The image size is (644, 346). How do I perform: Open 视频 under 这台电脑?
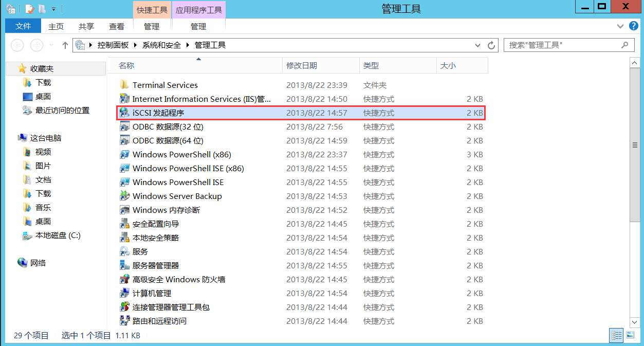(43, 152)
